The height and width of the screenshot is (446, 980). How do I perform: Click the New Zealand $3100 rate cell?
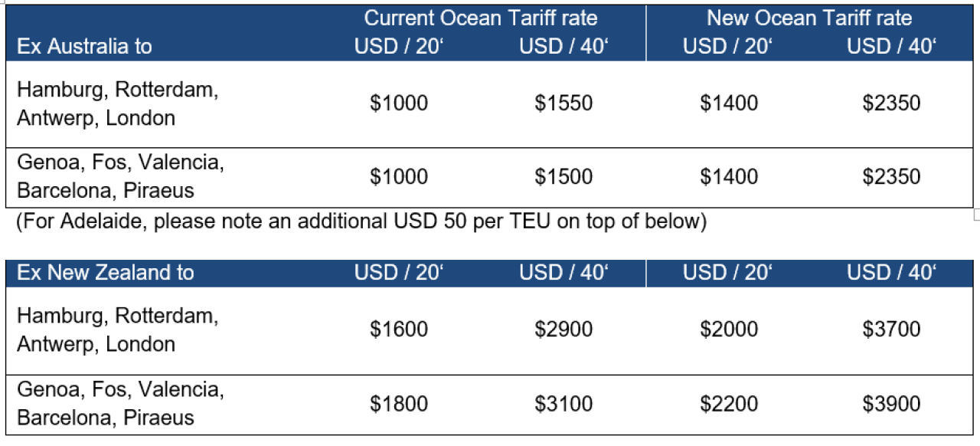point(563,403)
